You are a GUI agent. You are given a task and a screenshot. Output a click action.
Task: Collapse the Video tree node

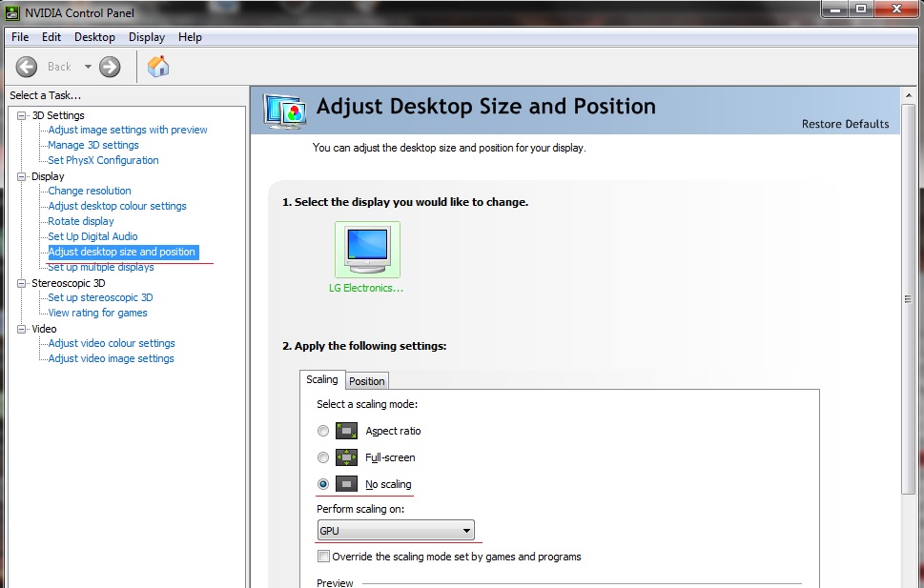click(x=22, y=329)
